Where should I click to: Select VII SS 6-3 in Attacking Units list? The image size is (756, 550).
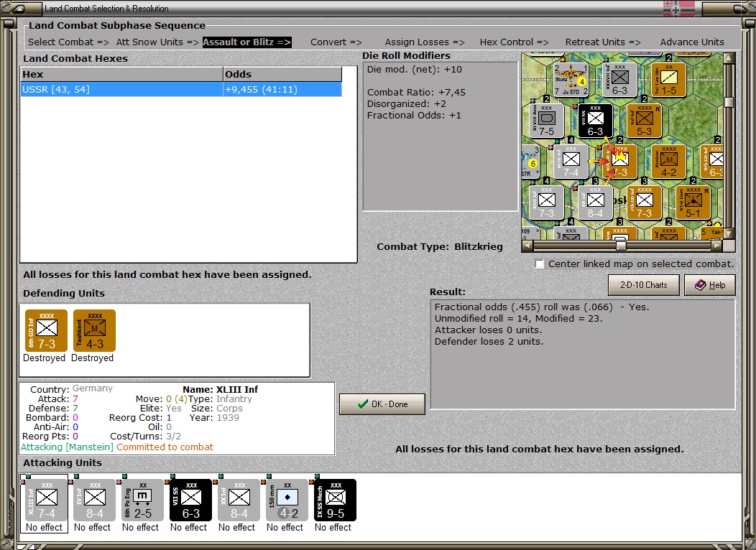(x=191, y=500)
